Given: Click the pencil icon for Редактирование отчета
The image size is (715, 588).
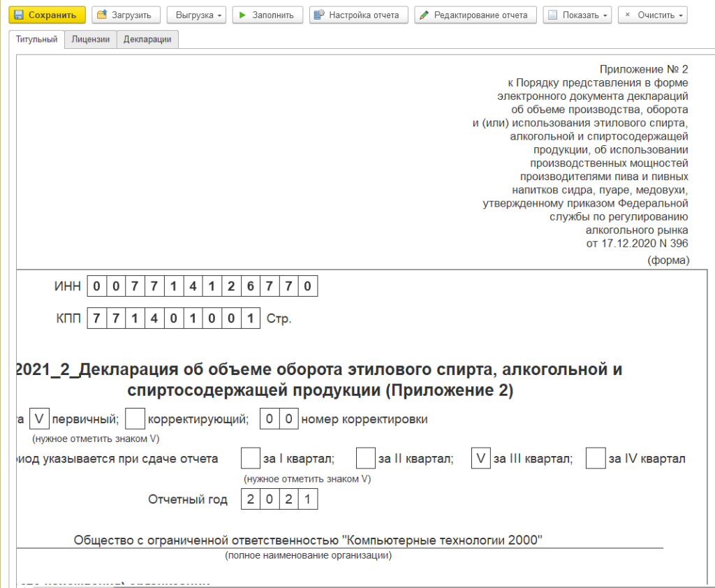Looking at the screenshot, I should (424, 15).
